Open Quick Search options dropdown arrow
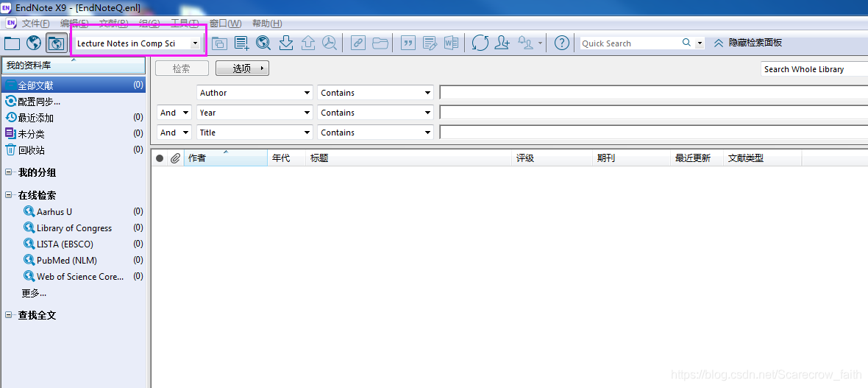Image resolution: width=868 pixels, height=388 pixels. point(700,43)
